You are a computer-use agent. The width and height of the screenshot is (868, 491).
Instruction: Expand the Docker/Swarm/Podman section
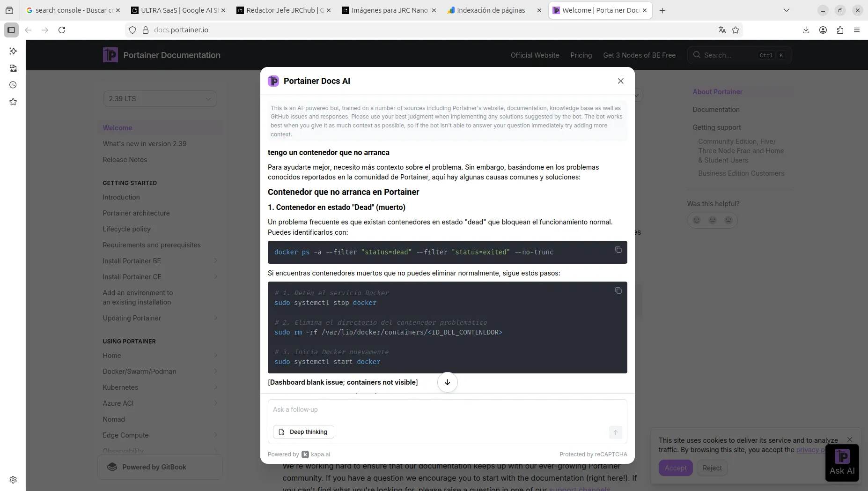(x=216, y=372)
